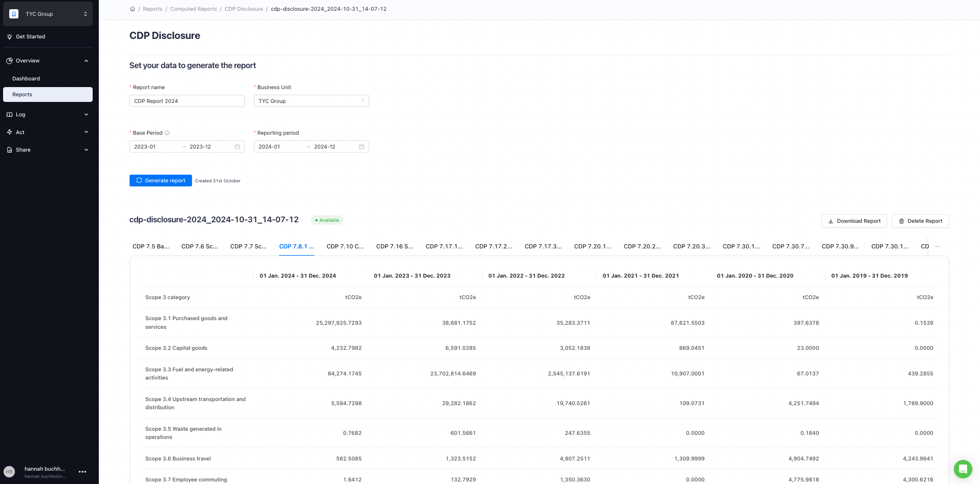Expand the Log section
The height and width of the screenshot is (484, 980).
(x=86, y=115)
